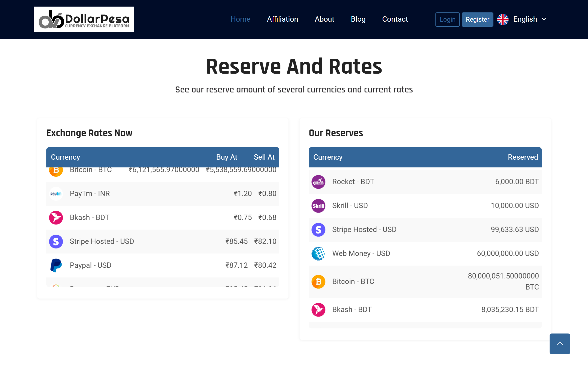The height and width of the screenshot is (368, 588).
Task: Click the ₹0.80 PayTm sell rate
Action: 267,194
